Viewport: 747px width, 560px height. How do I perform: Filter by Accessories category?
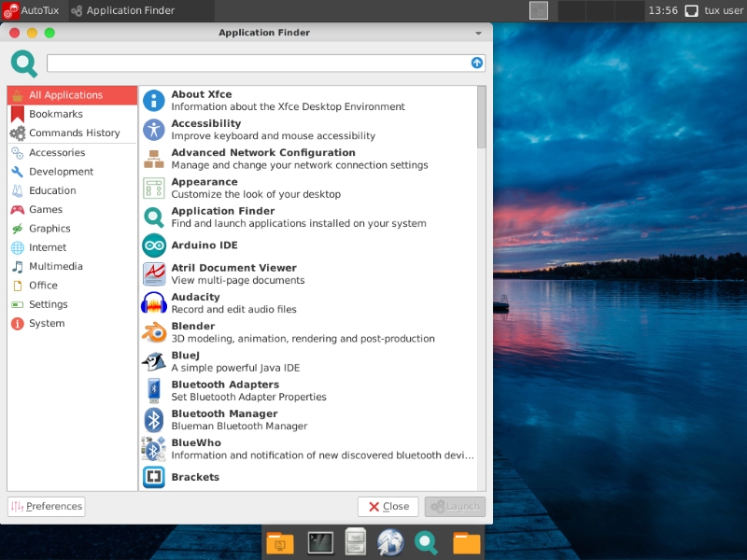(73, 153)
